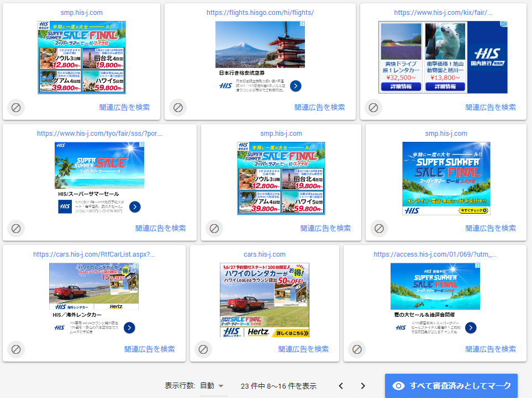This screenshot has height=398, width=532.
Task: Open the his-j.com/tyo/fair/sss URL link
Action: tap(99, 134)
